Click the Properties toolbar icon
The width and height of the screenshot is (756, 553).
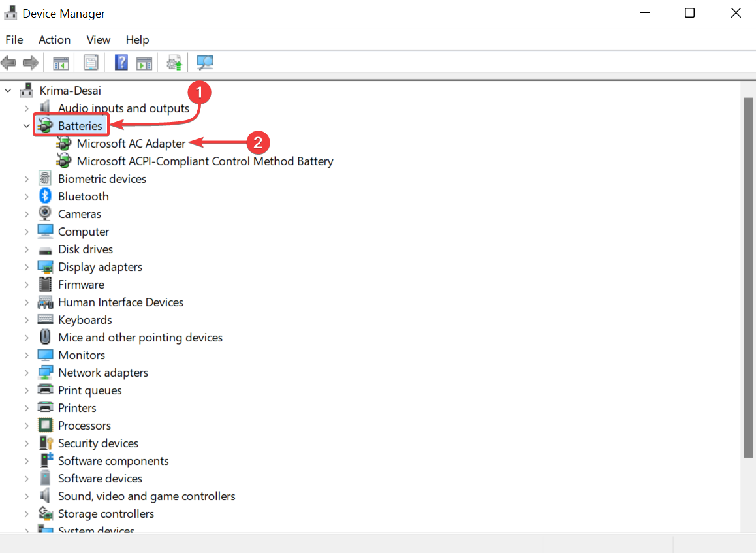91,63
